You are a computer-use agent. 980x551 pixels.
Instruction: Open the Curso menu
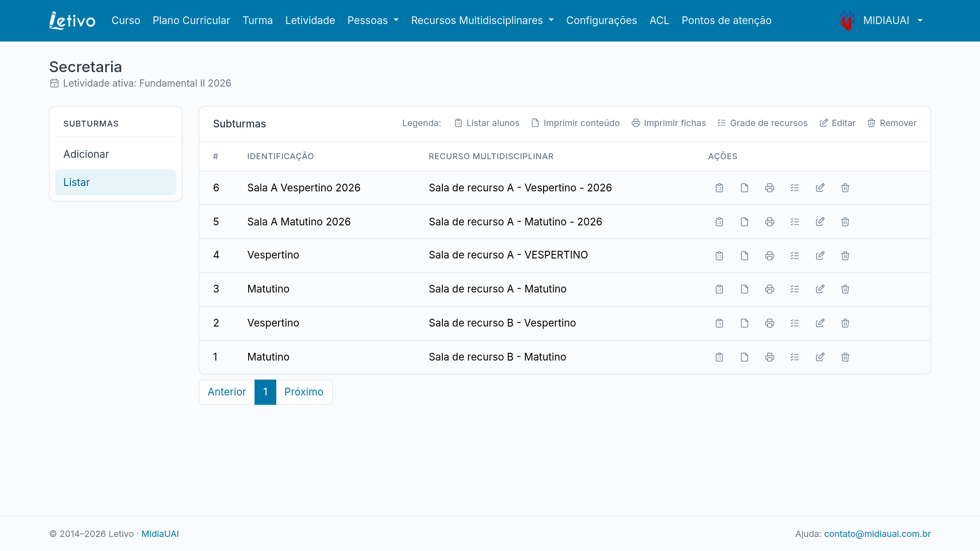click(126, 20)
